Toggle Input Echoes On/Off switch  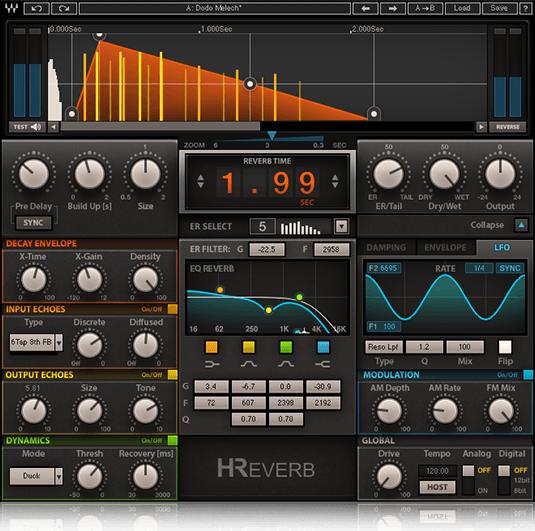pos(173,309)
